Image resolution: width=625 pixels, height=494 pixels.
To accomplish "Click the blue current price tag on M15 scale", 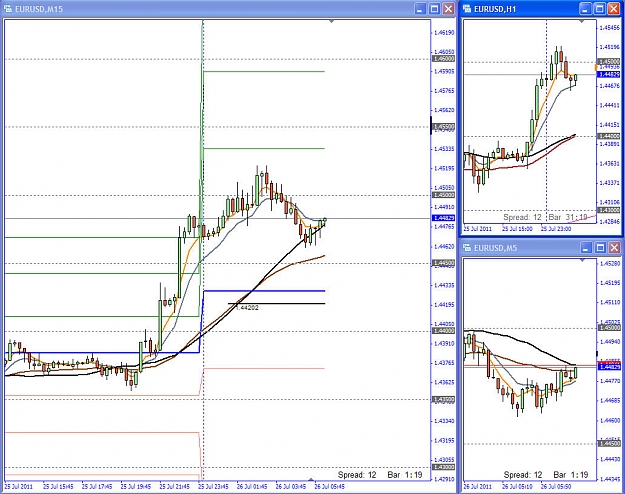I will click(444, 218).
